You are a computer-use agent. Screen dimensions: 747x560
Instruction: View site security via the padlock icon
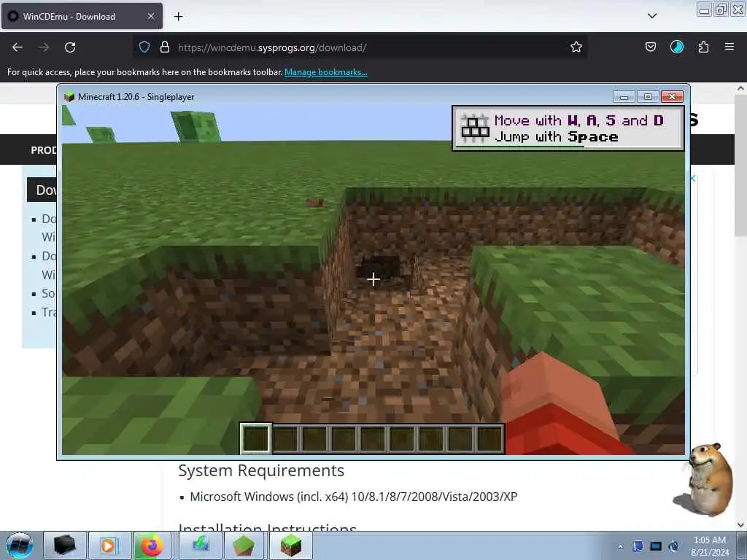(x=165, y=47)
